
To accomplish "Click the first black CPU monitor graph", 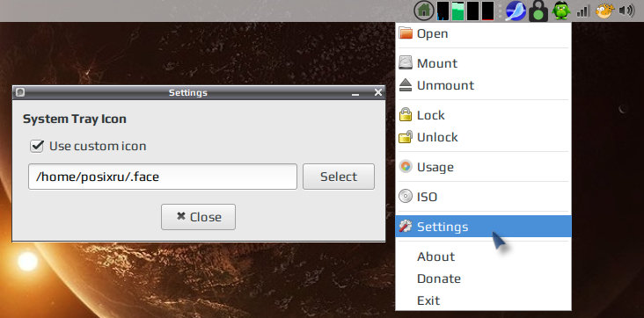I will [443, 11].
